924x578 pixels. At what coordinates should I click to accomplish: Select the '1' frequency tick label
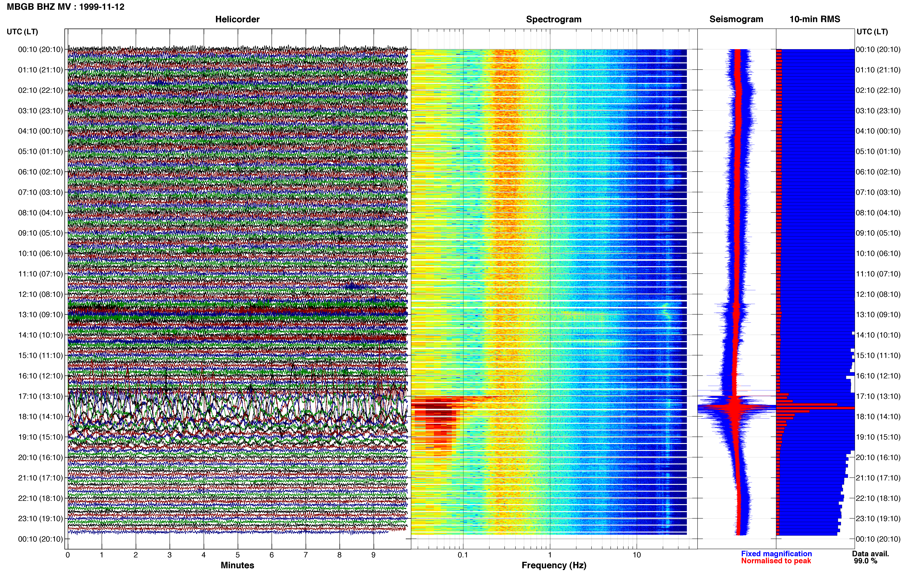pos(550,555)
